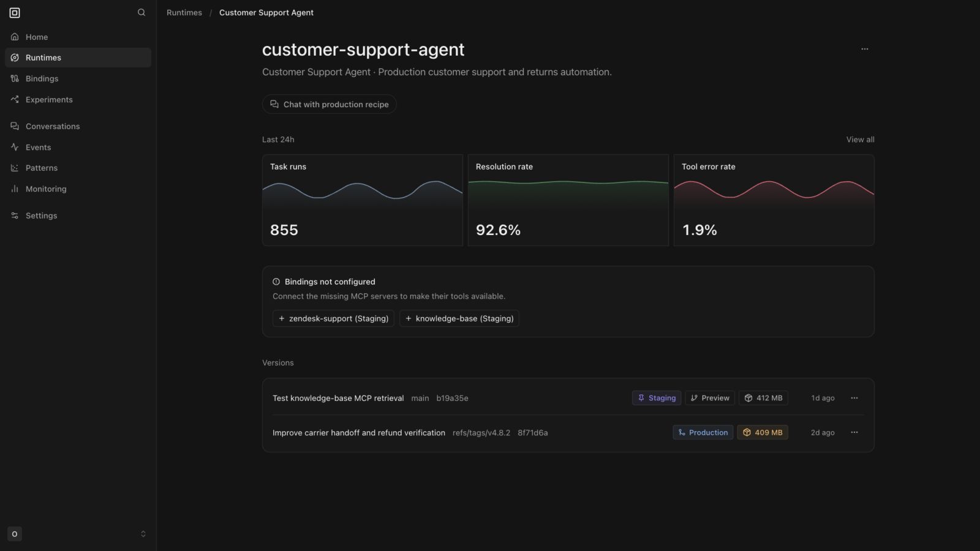Add the knowledge-base (Staging) binding

(459, 318)
